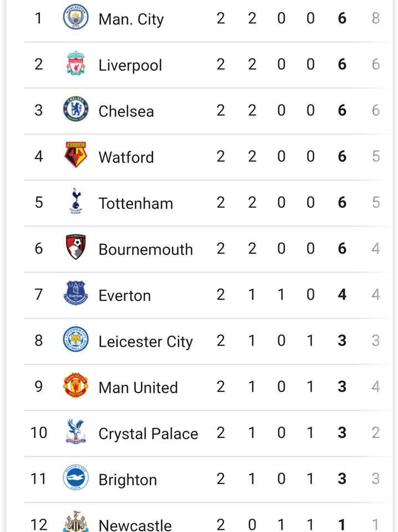The height and width of the screenshot is (532, 398).
Task: Click the Everton club crest
Action: click(x=75, y=293)
